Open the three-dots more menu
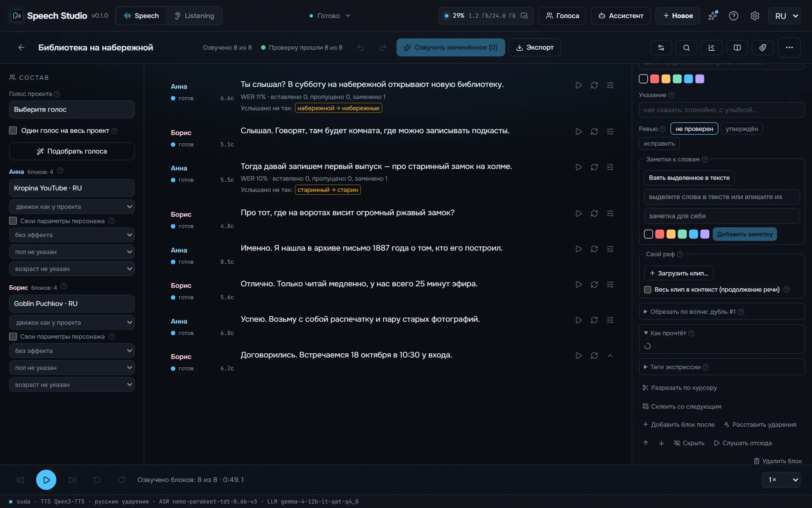 point(789,47)
